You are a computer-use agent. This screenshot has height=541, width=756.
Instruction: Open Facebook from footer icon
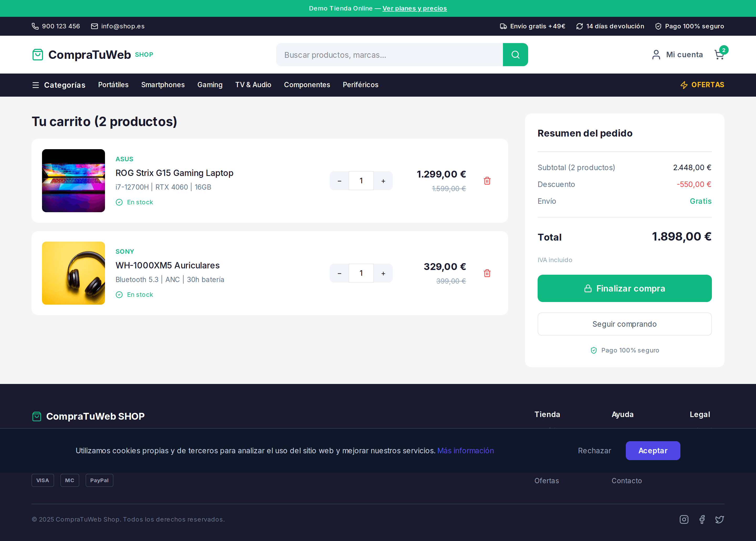[x=702, y=519]
